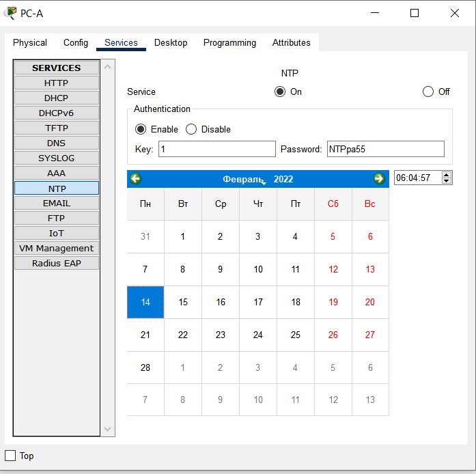Viewport: 476px width, 474px height.
Task: Switch to the Physical tab
Action: click(30, 42)
